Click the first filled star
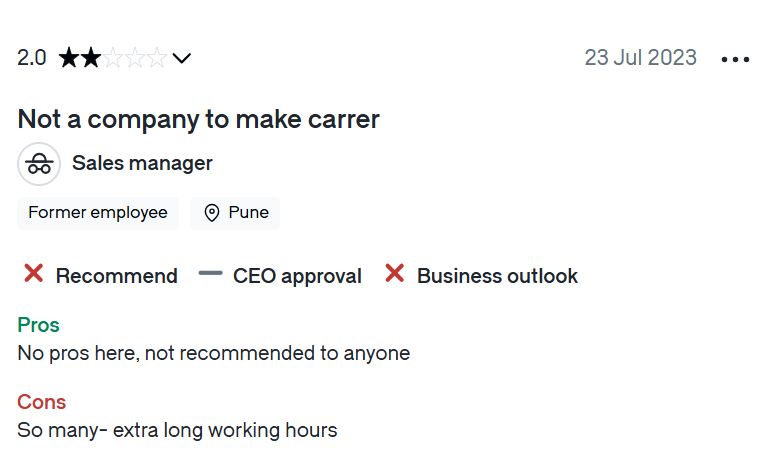This screenshot has width=781, height=459. [69, 58]
